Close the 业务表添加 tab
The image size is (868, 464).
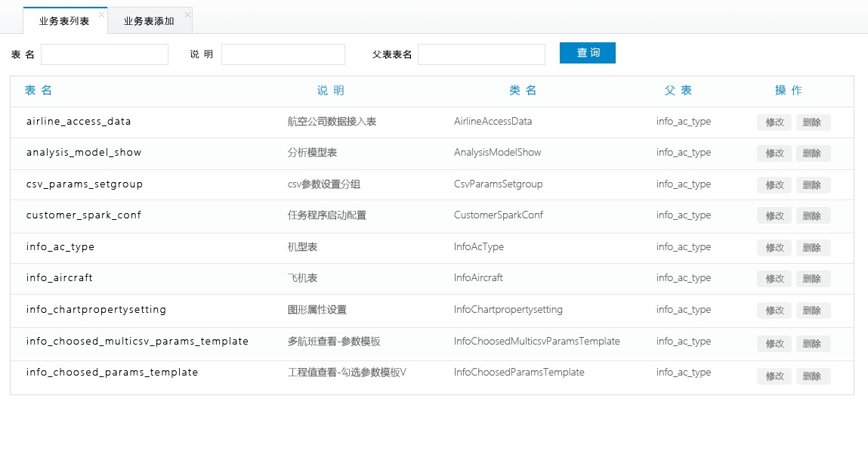(x=187, y=14)
